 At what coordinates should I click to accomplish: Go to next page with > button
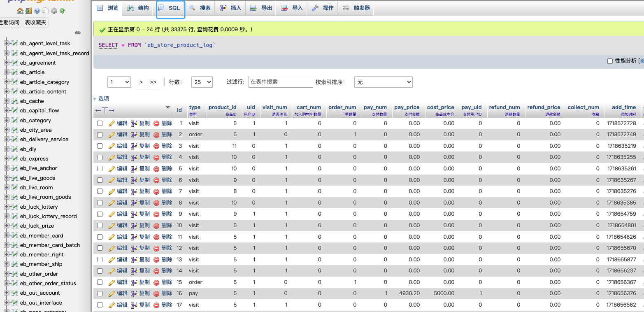pyautogui.click(x=141, y=82)
